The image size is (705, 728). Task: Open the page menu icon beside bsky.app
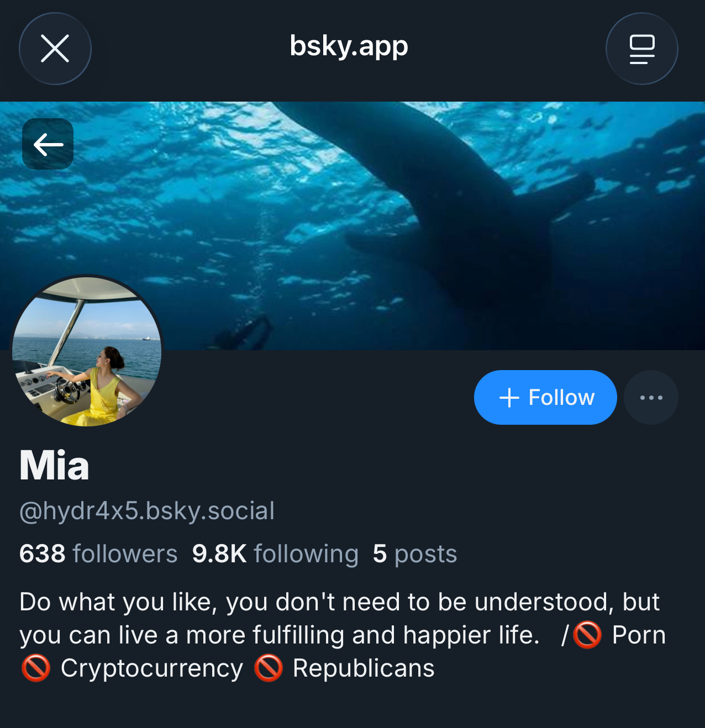point(641,49)
